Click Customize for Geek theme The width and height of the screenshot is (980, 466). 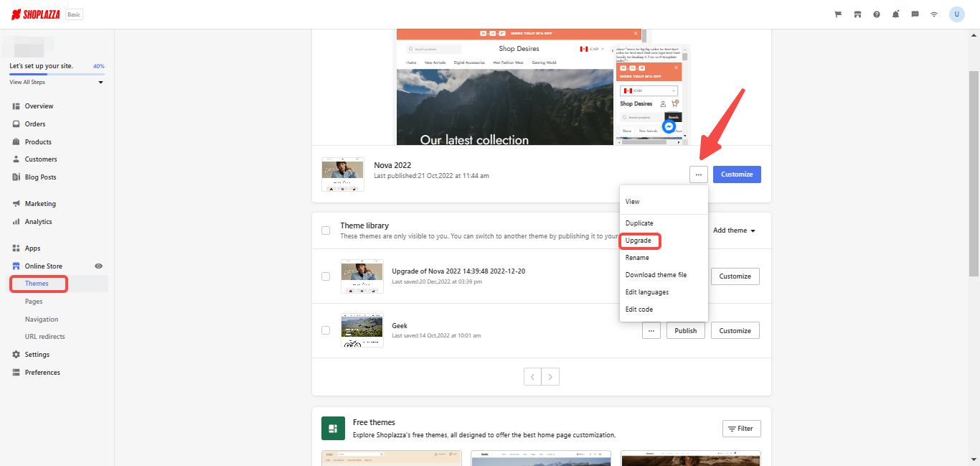(735, 331)
